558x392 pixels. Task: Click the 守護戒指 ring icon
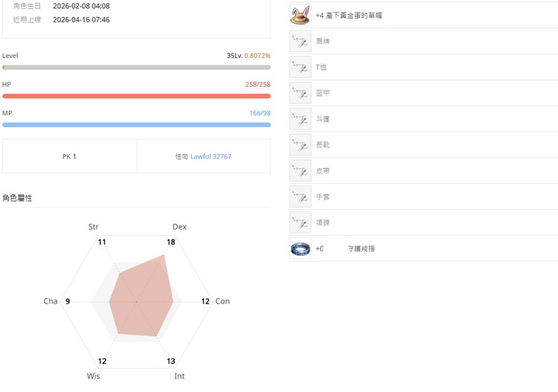point(301,248)
